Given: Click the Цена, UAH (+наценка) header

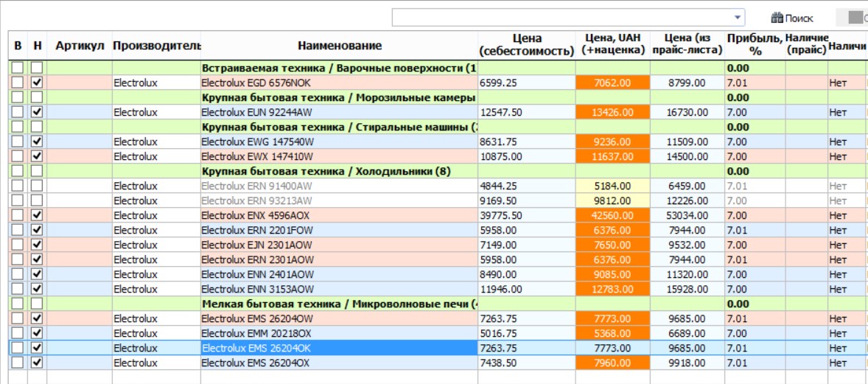Looking at the screenshot, I should (x=613, y=46).
